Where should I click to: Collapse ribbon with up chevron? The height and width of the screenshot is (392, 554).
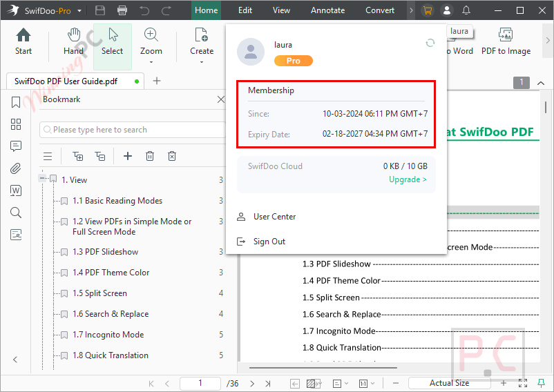(x=541, y=84)
